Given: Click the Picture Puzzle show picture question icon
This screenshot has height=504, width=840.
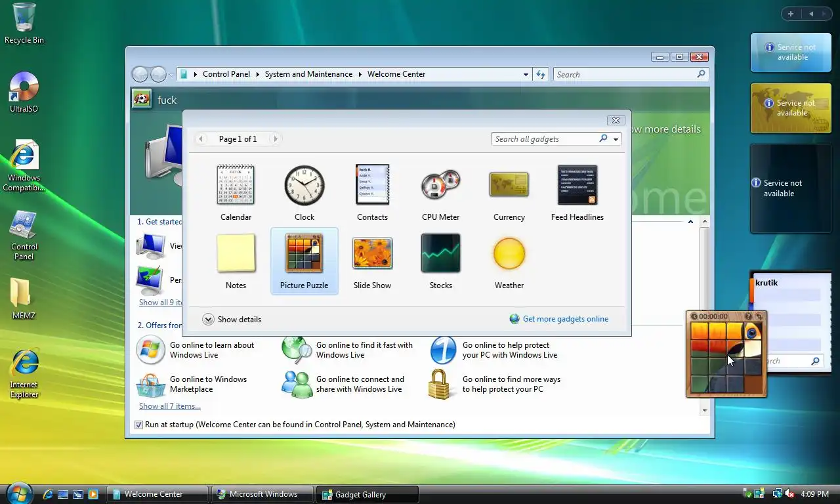Looking at the screenshot, I should point(749,316).
